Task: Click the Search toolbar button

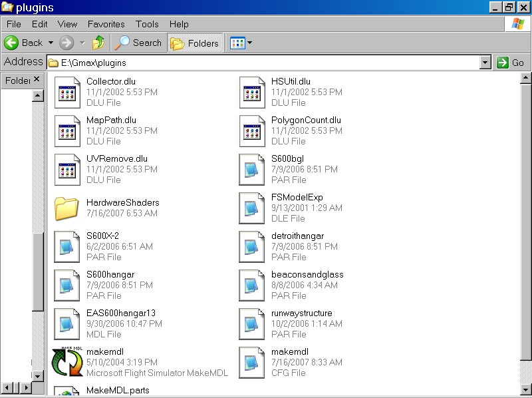Action: [138, 43]
